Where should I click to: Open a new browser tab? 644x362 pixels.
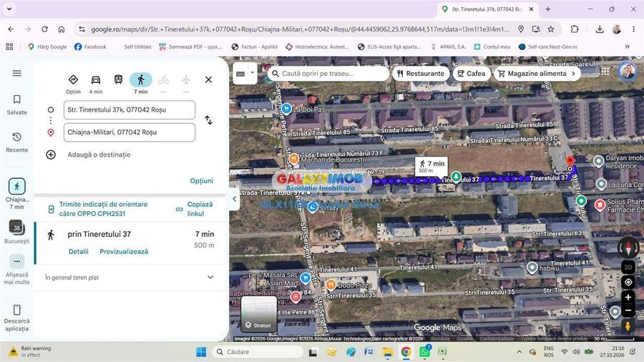click(547, 9)
